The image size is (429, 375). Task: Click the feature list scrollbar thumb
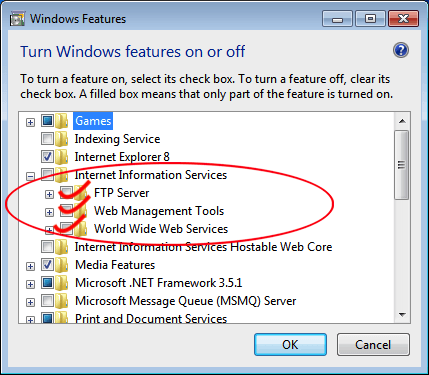tap(402, 165)
